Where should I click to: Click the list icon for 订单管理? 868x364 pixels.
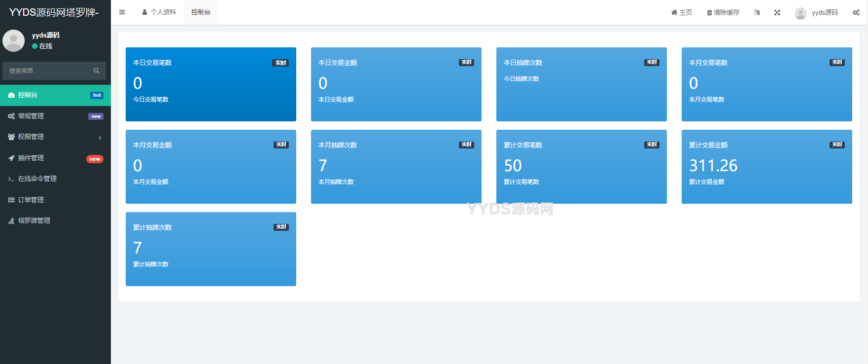point(11,200)
